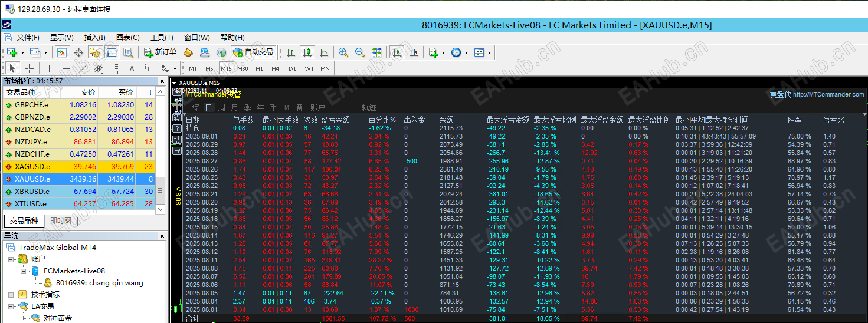Click the 新订单 new order button
Viewport: 868px width, 323px height.
[x=160, y=52]
